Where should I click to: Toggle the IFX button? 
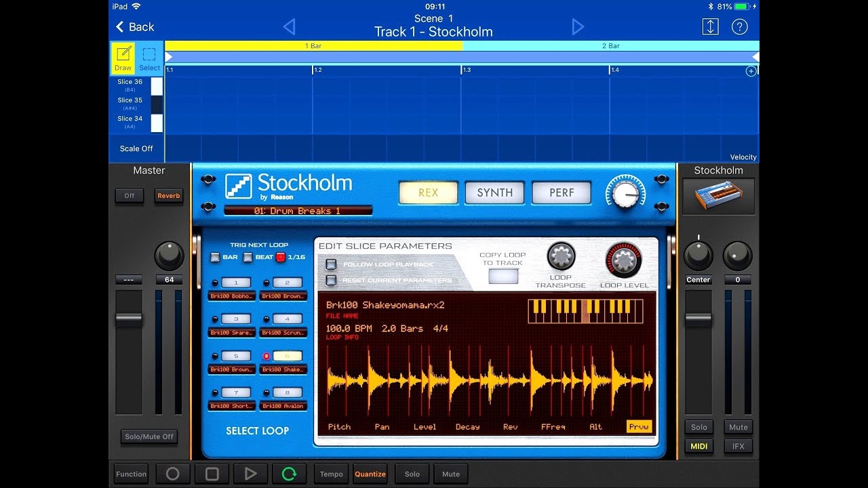(738, 446)
